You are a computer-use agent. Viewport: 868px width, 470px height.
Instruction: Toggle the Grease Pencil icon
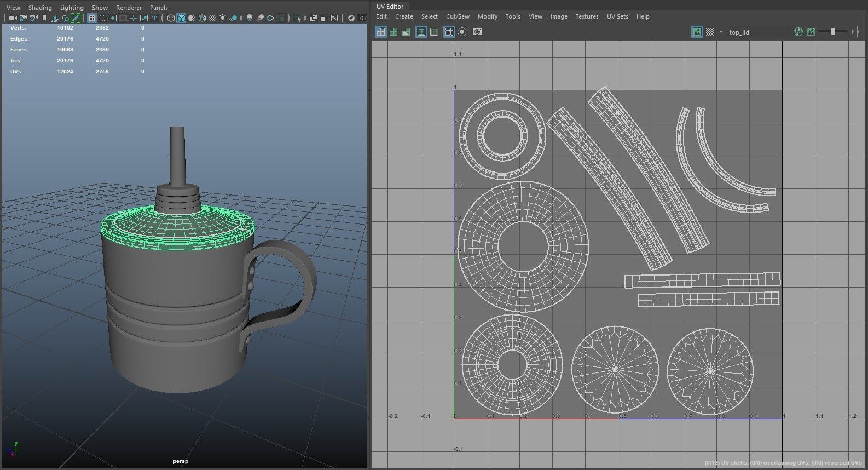click(76, 18)
